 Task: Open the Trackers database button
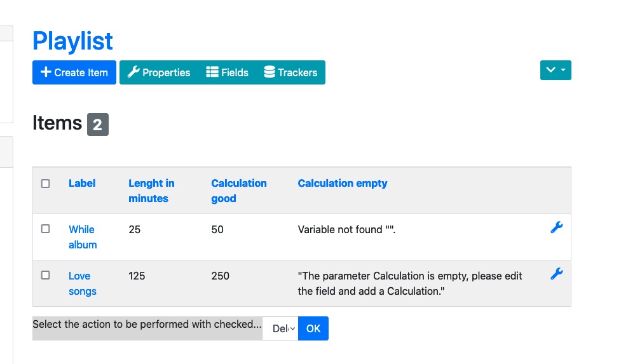(x=290, y=72)
